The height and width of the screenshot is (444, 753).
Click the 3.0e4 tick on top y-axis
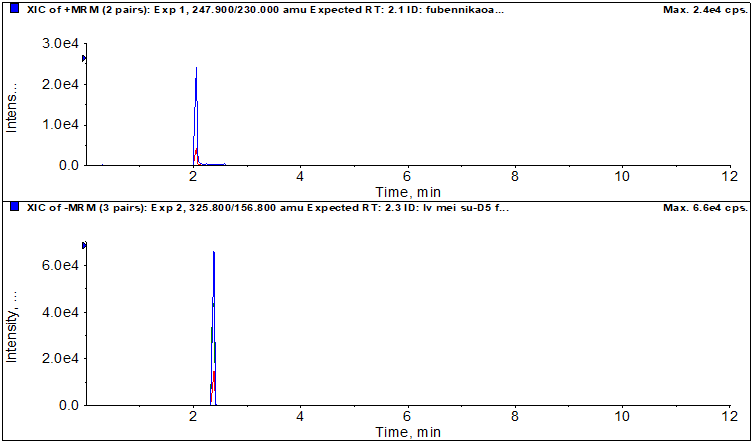pyautogui.click(x=59, y=45)
